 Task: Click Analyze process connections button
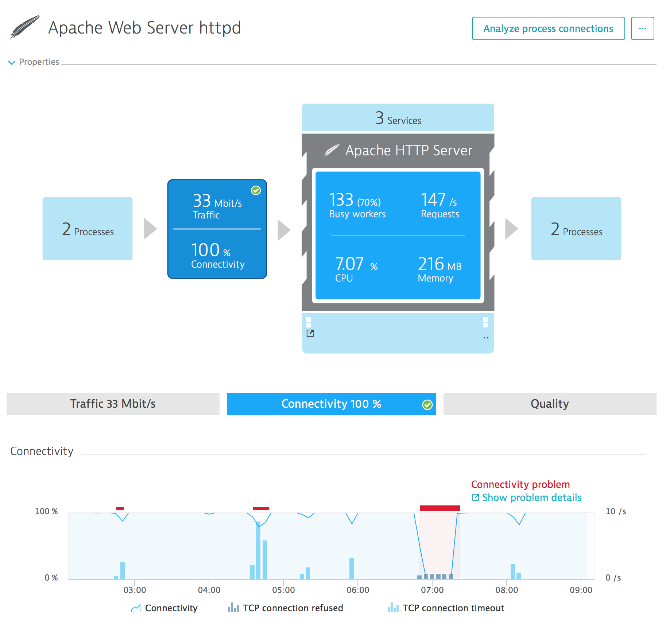pos(548,28)
